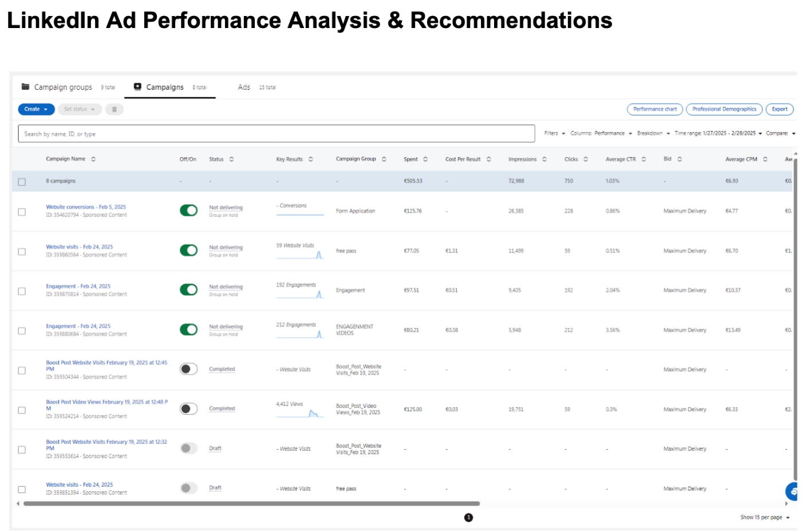Sort by Bid column arrows
805x532 pixels.
[679, 159]
